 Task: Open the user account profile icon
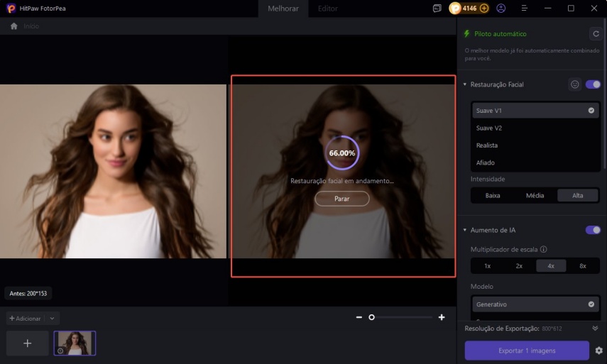(x=501, y=9)
